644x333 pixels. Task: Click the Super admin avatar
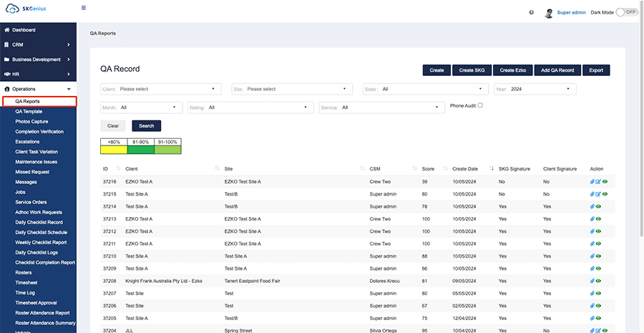point(549,13)
